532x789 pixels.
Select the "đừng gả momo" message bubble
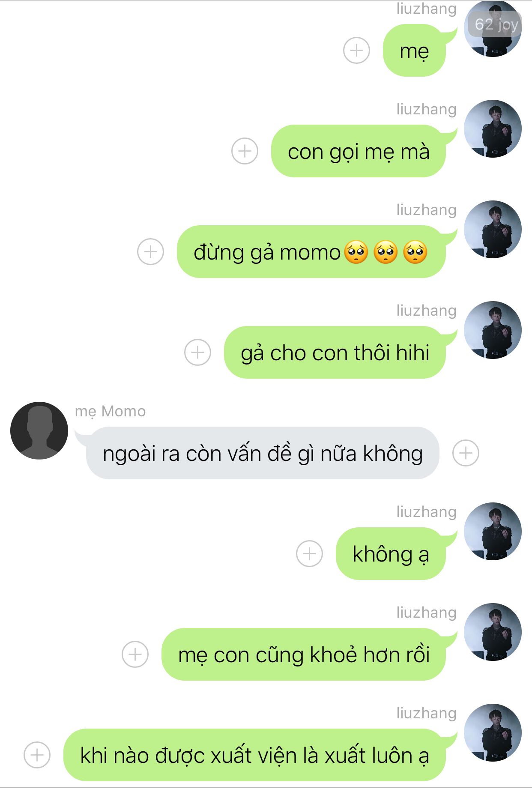click(311, 252)
